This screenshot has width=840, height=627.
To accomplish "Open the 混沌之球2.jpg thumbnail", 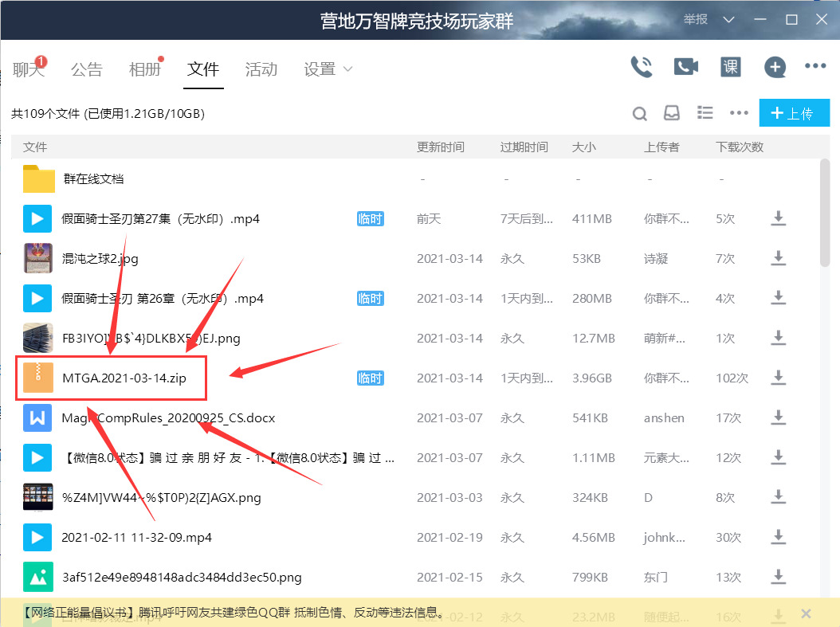I will [38, 258].
